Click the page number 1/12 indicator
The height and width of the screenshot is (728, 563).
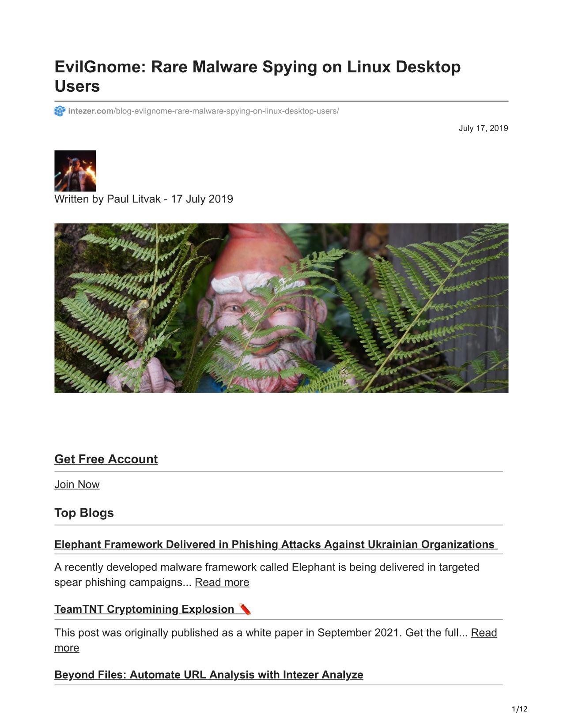520,709
